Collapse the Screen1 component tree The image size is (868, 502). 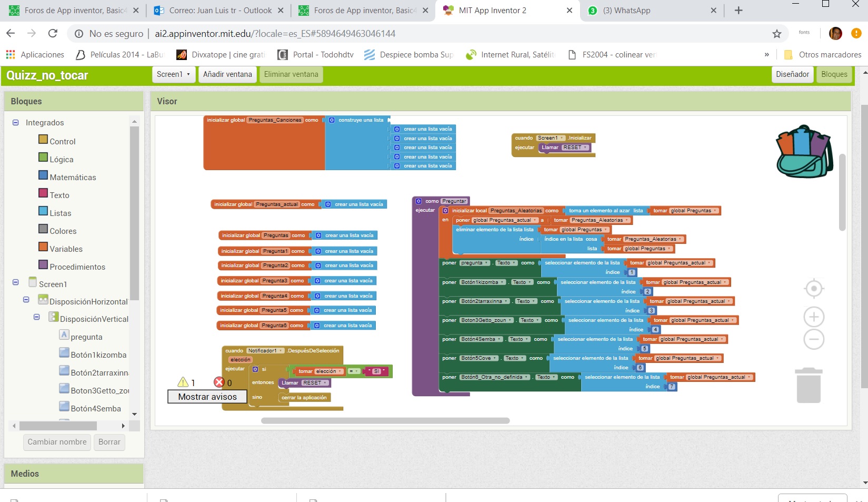click(16, 282)
